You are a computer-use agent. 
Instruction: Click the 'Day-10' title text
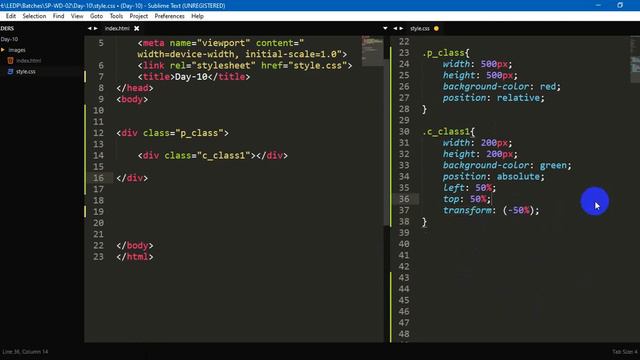(x=191, y=77)
